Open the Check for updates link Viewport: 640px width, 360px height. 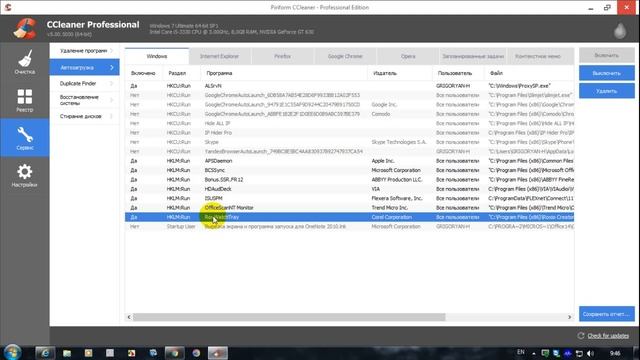(x=608, y=336)
